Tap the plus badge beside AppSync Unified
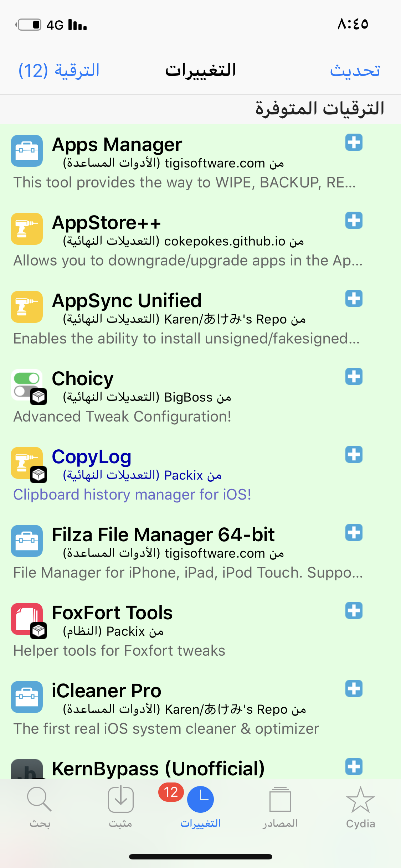 coord(354,299)
